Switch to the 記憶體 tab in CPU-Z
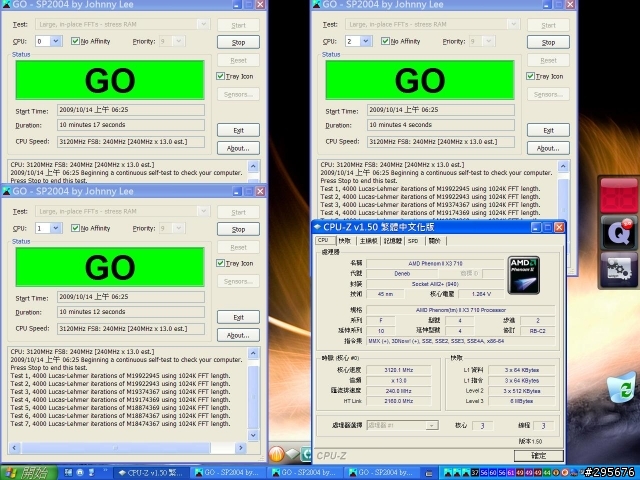 (393, 241)
